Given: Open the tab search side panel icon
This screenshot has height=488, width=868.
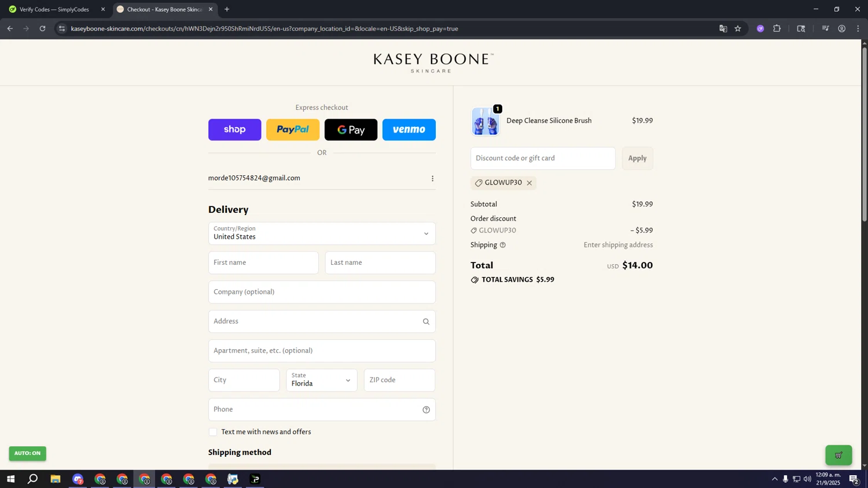Looking at the screenshot, I should pos(801,28).
